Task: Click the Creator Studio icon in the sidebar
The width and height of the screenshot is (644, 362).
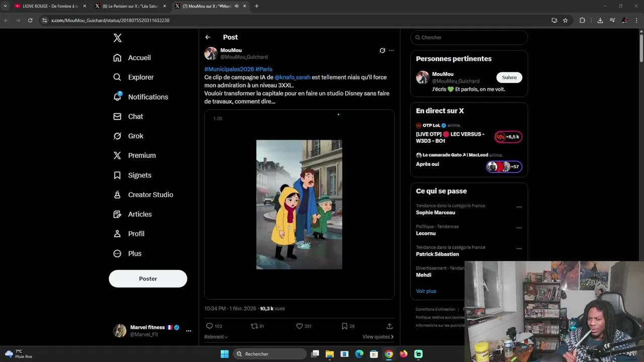Action: coord(117,195)
